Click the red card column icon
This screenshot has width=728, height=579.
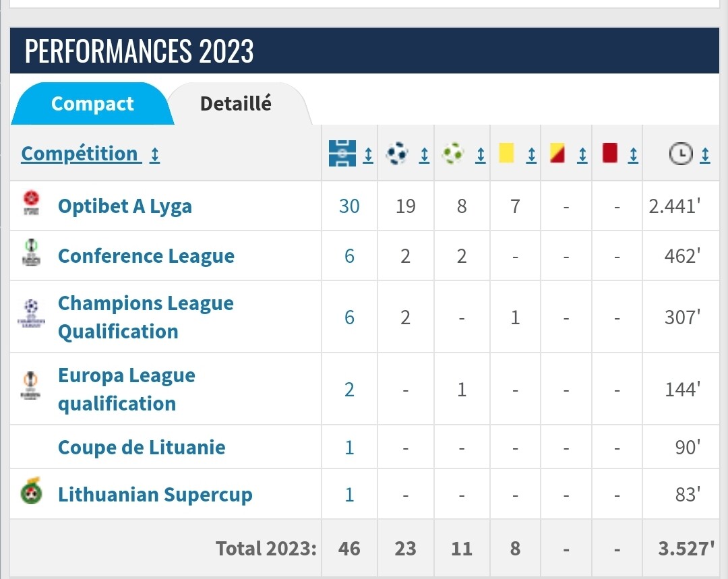[609, 153]
